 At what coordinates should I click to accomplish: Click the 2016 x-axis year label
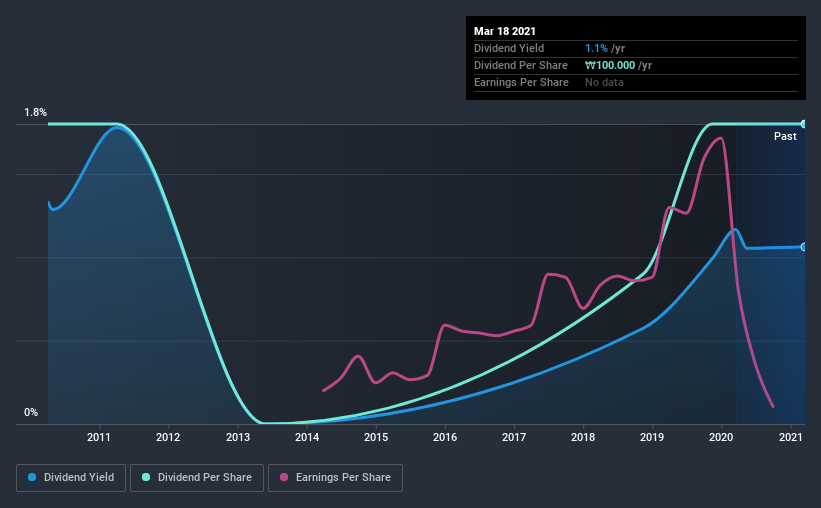(445, 437)
